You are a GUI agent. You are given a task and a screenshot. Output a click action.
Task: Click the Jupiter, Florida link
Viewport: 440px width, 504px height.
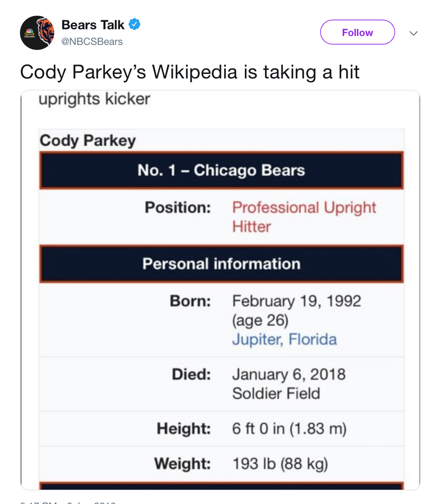[284, 339]
